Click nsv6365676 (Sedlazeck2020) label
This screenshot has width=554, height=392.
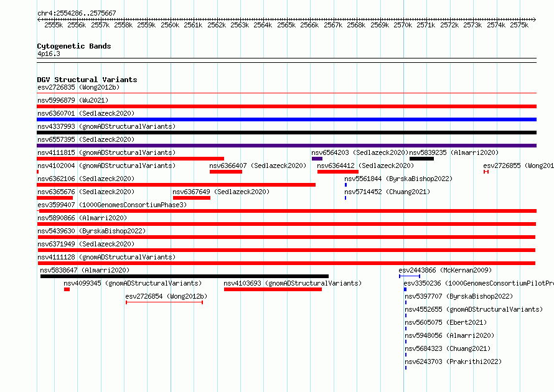pos(86,192)
